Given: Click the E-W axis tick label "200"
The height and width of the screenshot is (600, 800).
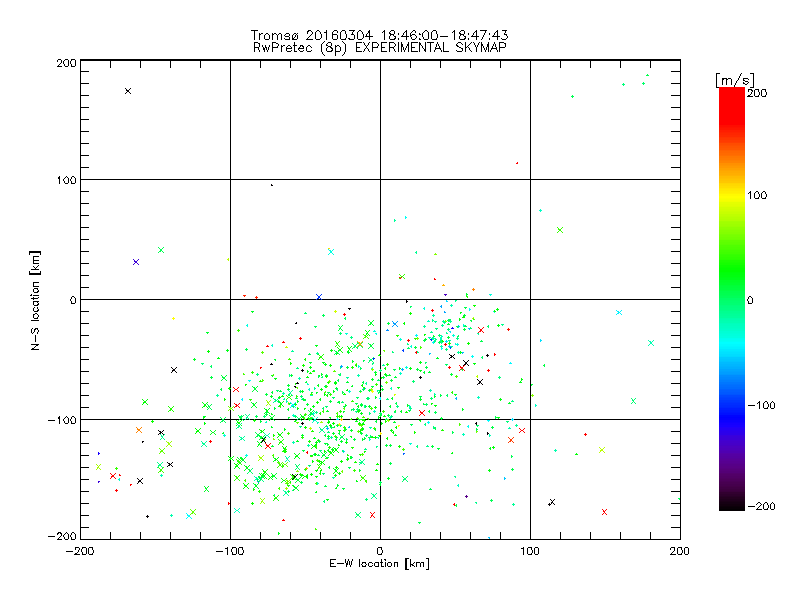Looking at the screenshot, I should pos(680,551).
